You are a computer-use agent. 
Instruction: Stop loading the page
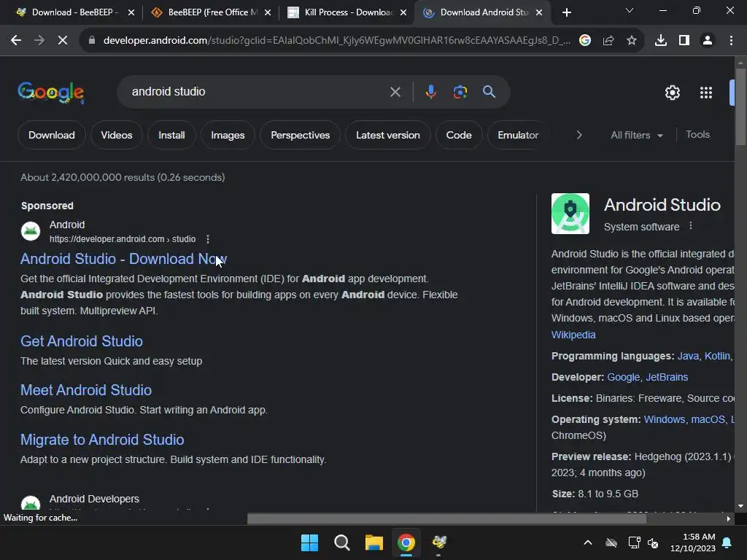tap(63, 41)
